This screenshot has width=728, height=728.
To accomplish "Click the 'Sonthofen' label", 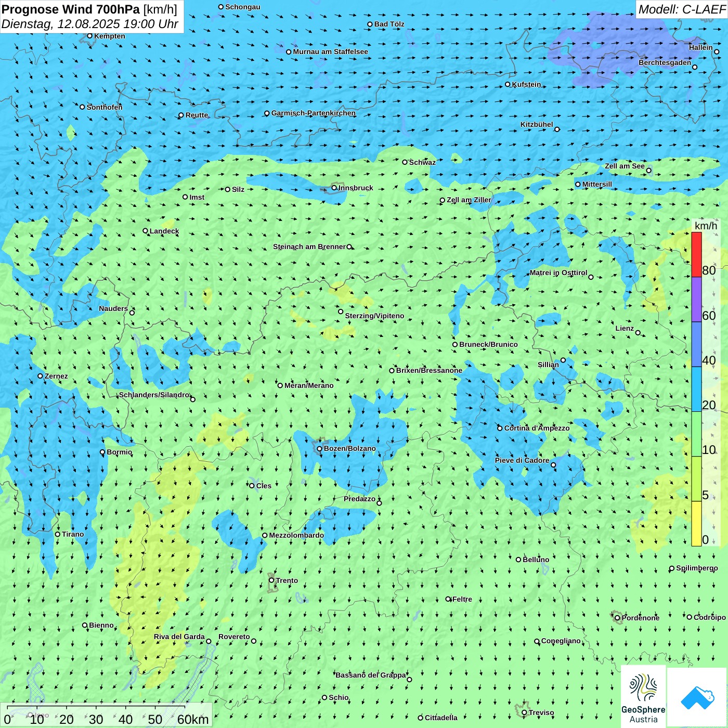I will click(105, 107).
